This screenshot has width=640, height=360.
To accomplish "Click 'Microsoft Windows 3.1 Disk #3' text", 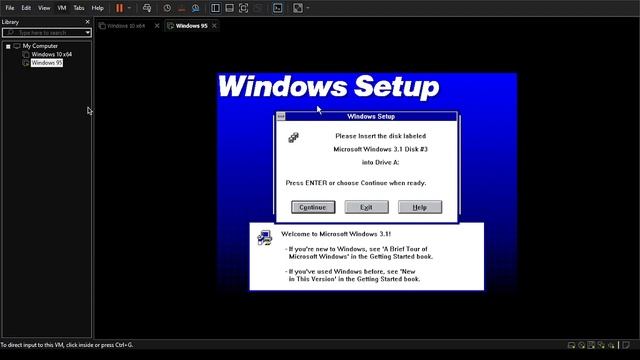I will pos(380,149).
